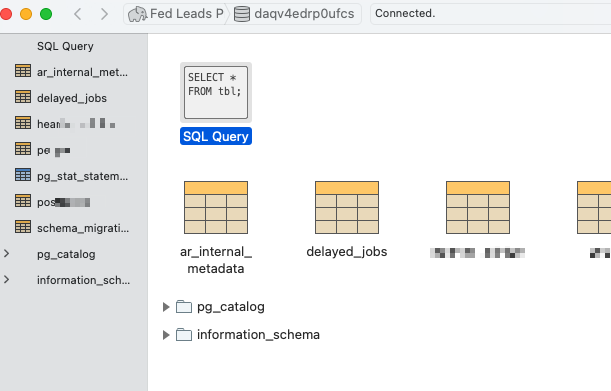The width and height of the screenshot is (611, 391).
Task: Click the table icon beside delayed_jobs in sidebar
Action: 23,97
